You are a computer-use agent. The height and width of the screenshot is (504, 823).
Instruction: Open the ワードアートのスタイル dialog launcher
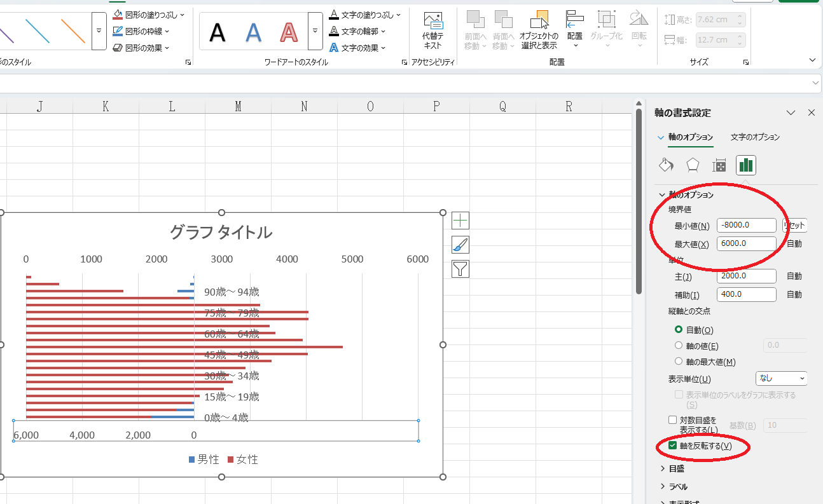(x=405, y=63)
